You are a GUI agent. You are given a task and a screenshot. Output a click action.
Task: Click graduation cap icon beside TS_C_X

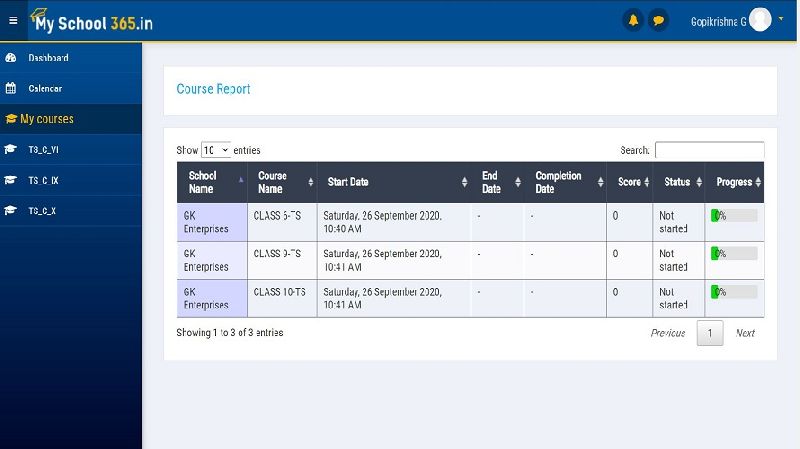pyautogui.click(x=11, y=211)
